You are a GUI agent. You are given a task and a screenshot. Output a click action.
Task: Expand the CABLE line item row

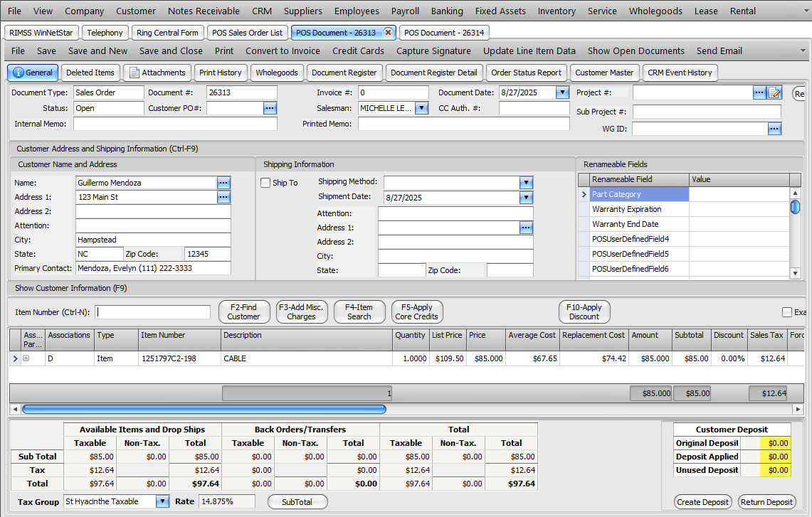26,358
